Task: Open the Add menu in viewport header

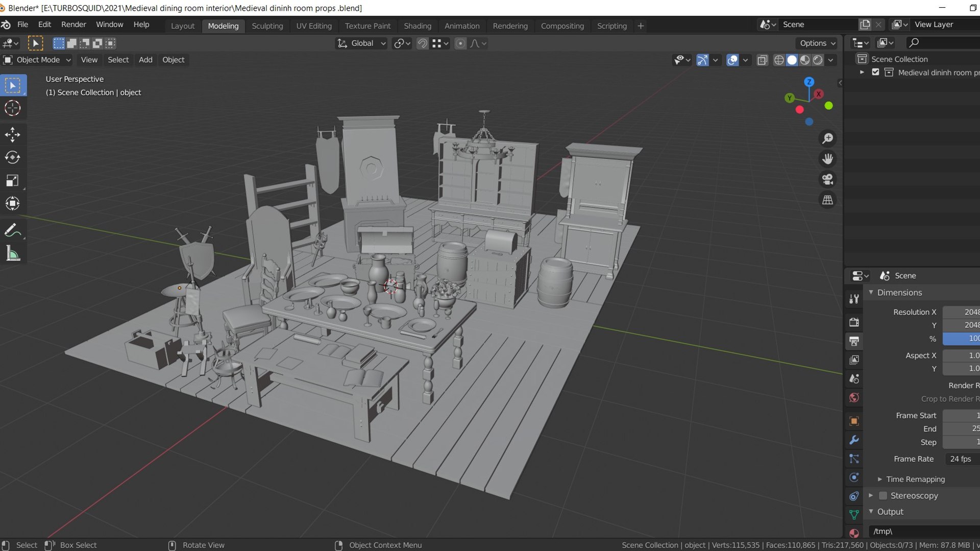Action: (145, 60)
